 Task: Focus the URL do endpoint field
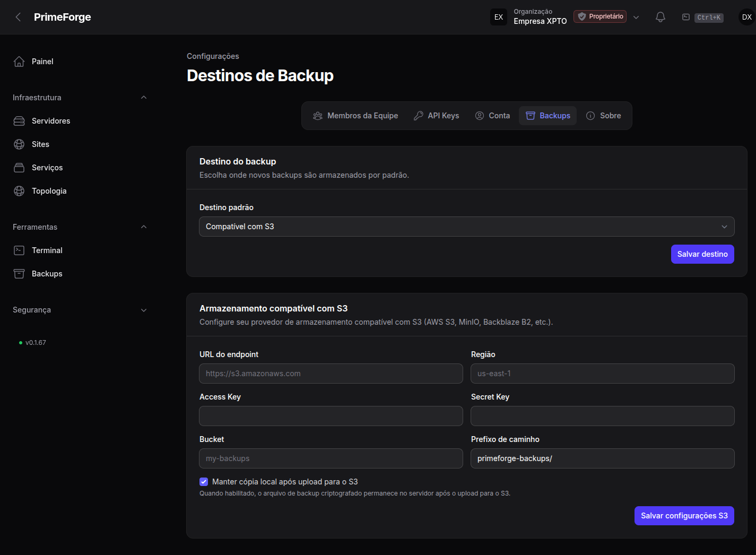point(331,374)
